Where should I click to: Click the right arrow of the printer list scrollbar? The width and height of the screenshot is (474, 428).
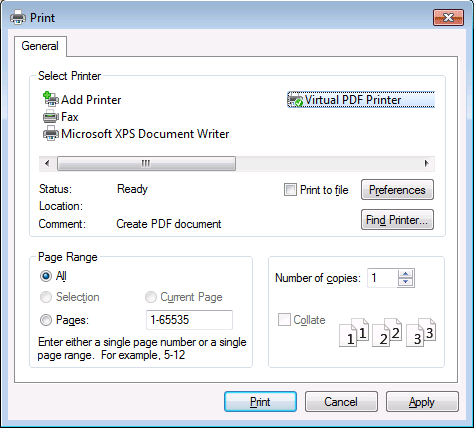click(x=426, y=163)
